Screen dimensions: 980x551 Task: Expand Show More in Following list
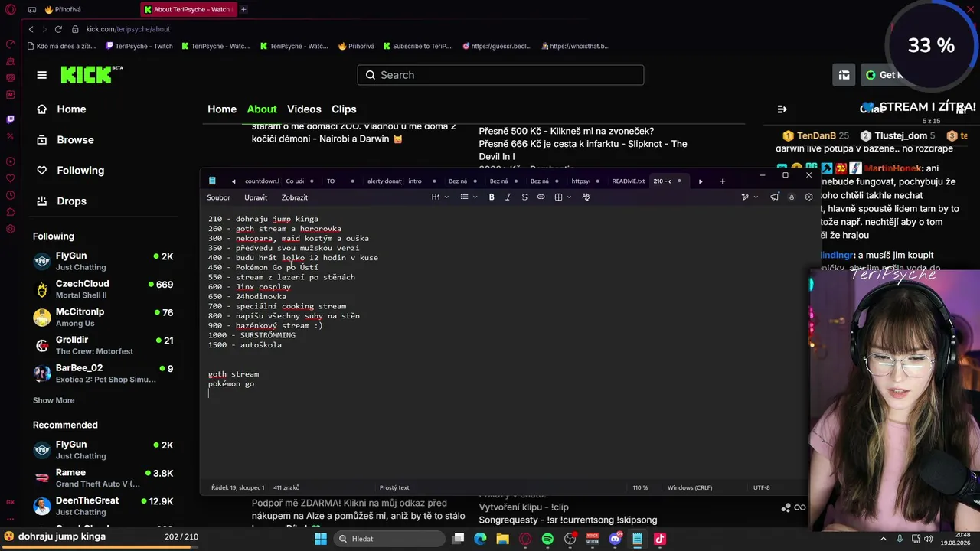(x=54, y=400)
